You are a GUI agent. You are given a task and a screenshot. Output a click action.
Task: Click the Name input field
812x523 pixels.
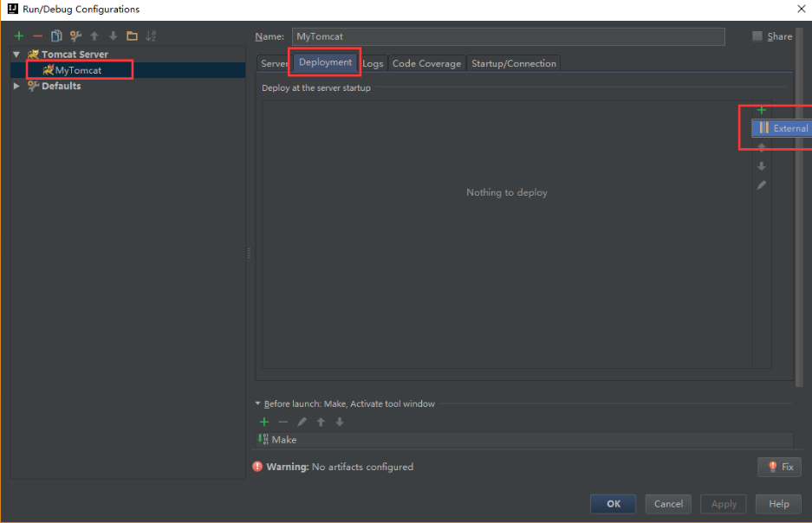(508, 36)
